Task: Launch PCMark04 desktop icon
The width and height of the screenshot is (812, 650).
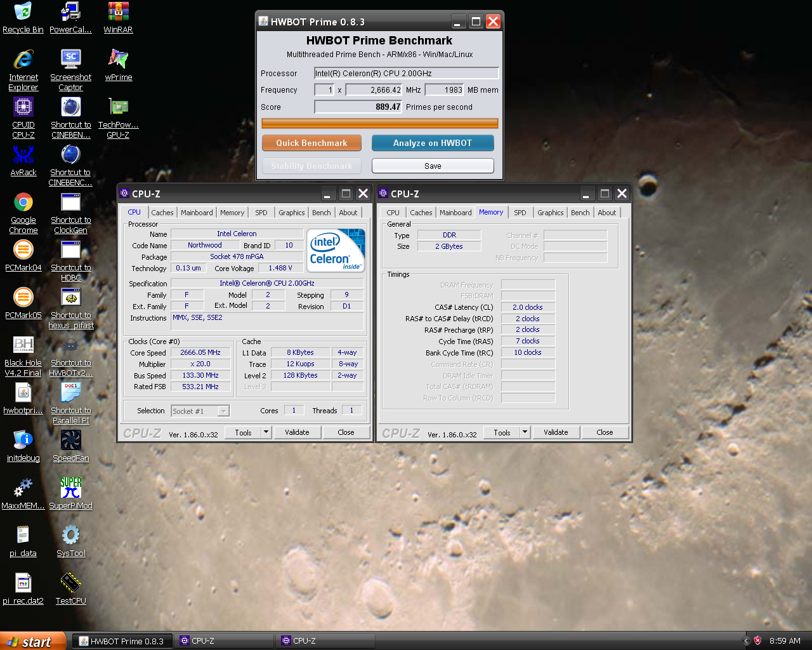Action: pos(23,256)
